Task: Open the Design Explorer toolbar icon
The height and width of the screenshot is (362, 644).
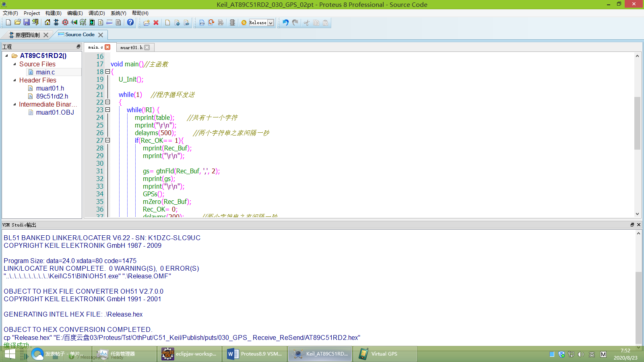Action: tap(92, 23)
